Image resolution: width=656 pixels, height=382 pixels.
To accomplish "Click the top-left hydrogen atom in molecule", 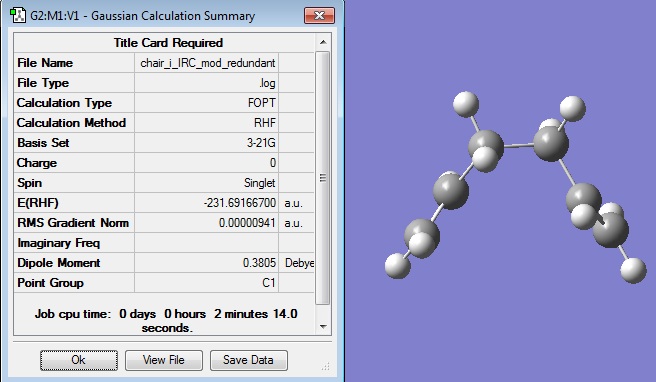I will (x=466, y=104).
